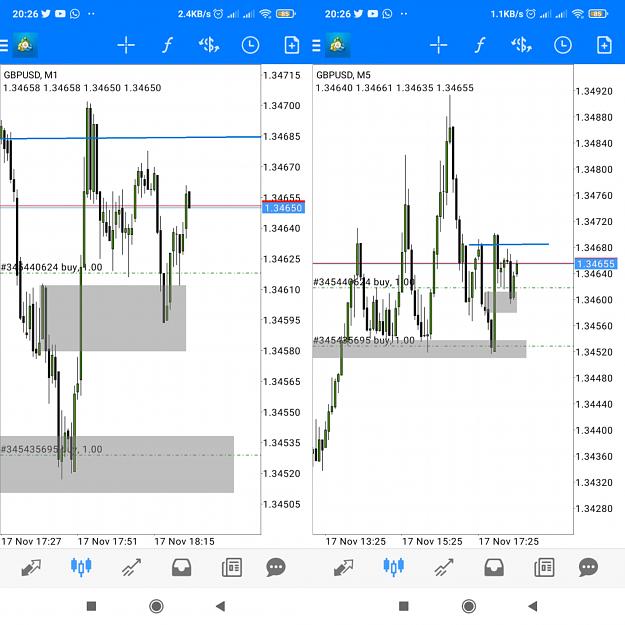This screenshot has width=625, height=625.
Task: Switch to Quotes tab in left screen
Action: pyautogui.click(x=31, y=567)
